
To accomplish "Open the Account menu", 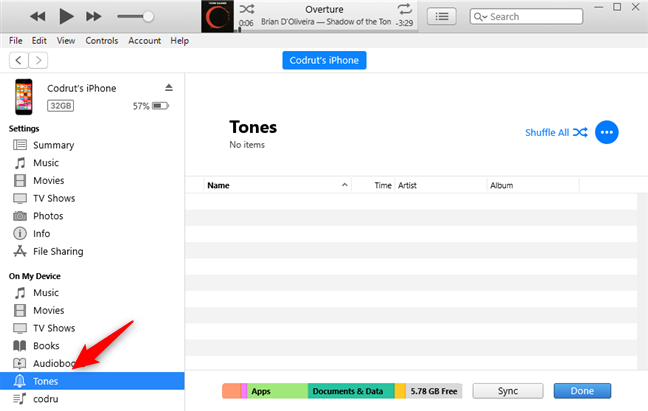I will click(x=144, y=40).
